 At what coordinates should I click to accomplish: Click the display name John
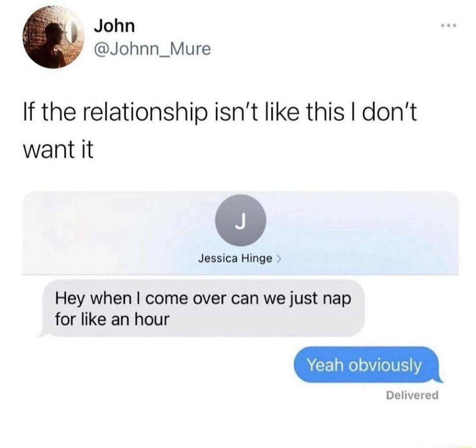pyautogui.click(x=114, y=26)
